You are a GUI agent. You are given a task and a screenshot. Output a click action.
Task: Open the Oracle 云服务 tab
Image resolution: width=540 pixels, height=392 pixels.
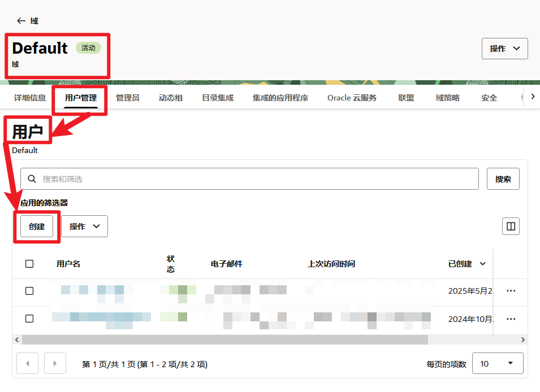click(352, 98)
